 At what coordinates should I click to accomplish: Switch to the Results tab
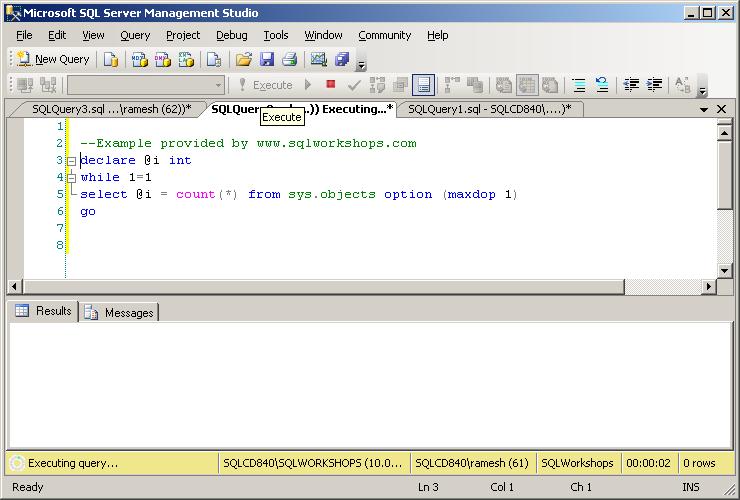(x=43, y=311)
